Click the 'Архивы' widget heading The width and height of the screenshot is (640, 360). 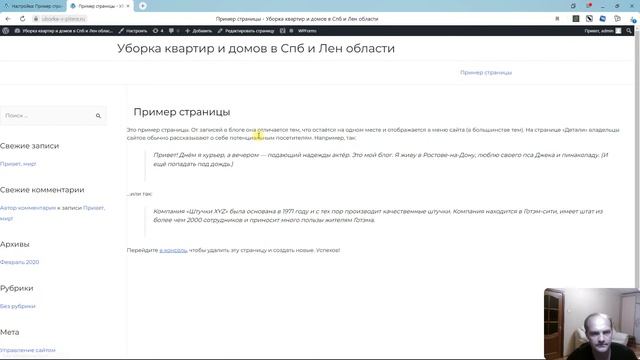click(15, 244)
